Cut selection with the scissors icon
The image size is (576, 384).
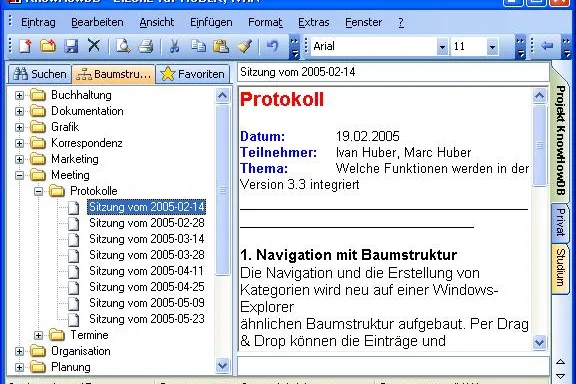(174, 46)
